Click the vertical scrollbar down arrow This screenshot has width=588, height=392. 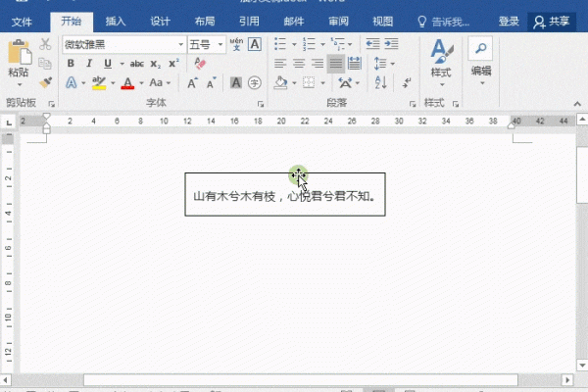point(582,365)
